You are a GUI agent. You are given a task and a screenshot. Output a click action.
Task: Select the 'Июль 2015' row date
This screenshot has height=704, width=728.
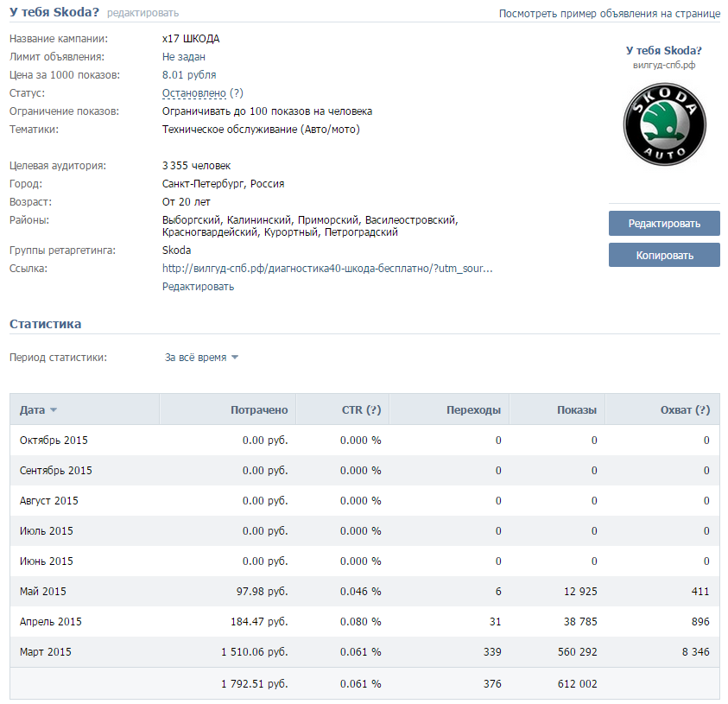(47, 530)
